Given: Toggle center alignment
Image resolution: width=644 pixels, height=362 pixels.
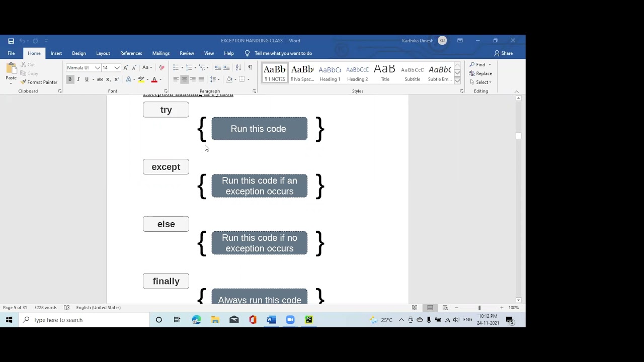Looking at the screenshot, I should [184, 79].
